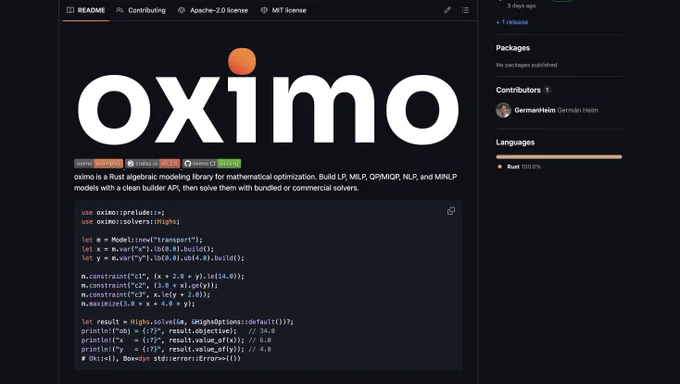Switch to the Contributing tab

coord(141,10)
